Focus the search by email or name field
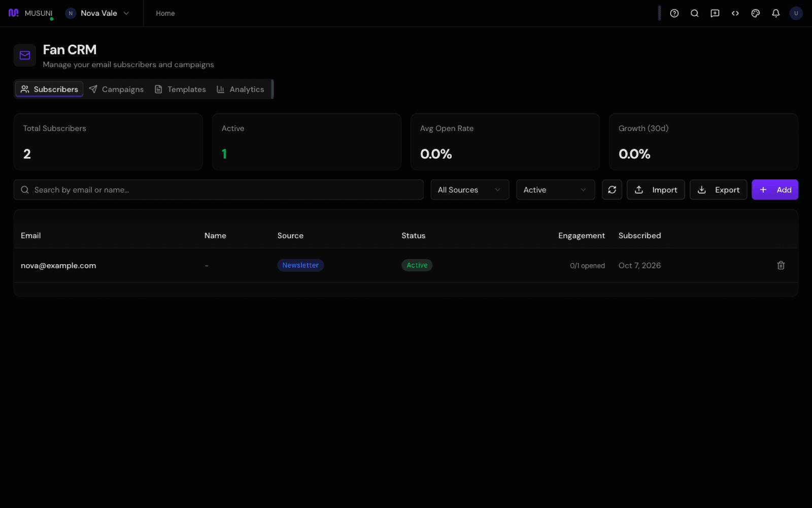 coord(219,189)
